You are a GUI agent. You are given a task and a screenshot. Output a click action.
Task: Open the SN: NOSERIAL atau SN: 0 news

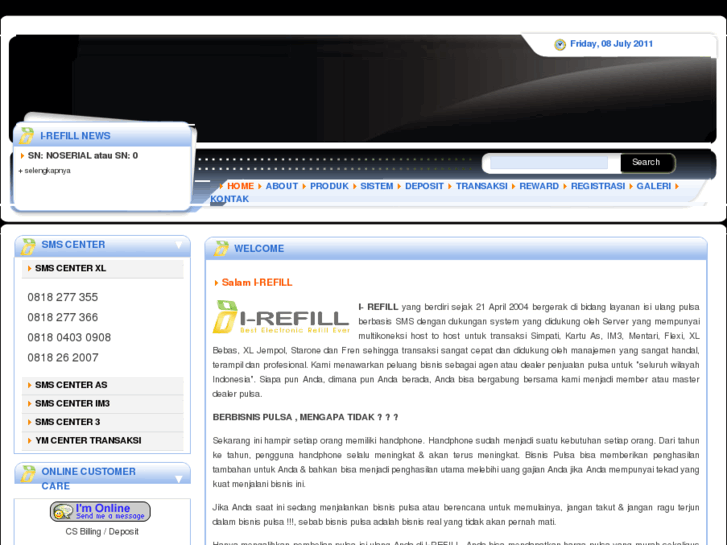coord(83,156)
